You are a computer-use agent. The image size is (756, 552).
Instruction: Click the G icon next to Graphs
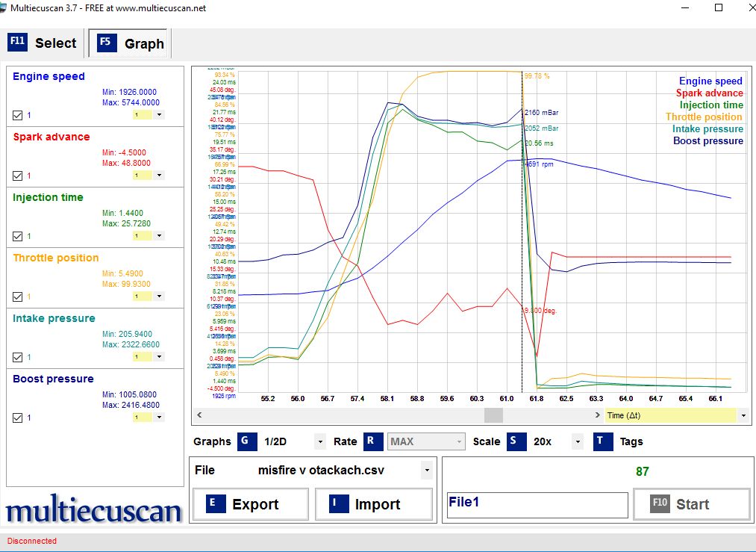[x=247, y=441]
